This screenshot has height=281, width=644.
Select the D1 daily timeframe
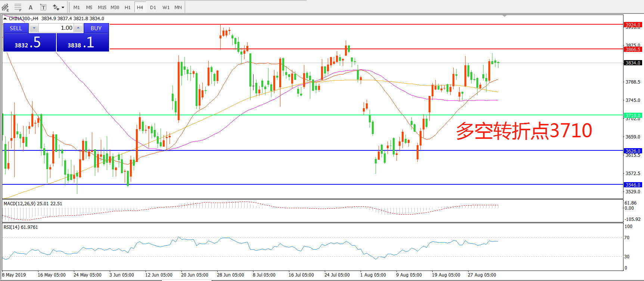153,7
